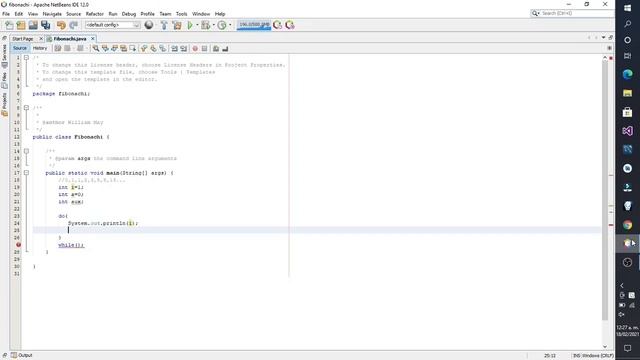
Task: Run project with green play icon
Action: tap(190, 25)
